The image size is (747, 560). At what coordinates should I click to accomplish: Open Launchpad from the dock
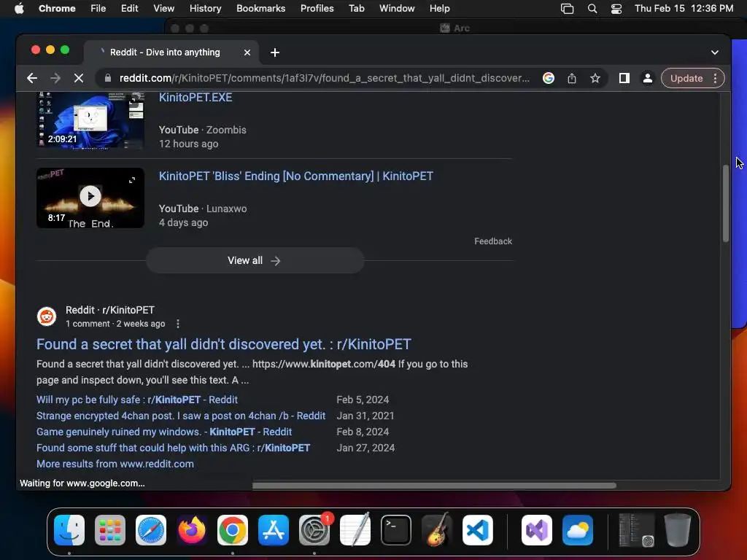click(x=110, y=530)
